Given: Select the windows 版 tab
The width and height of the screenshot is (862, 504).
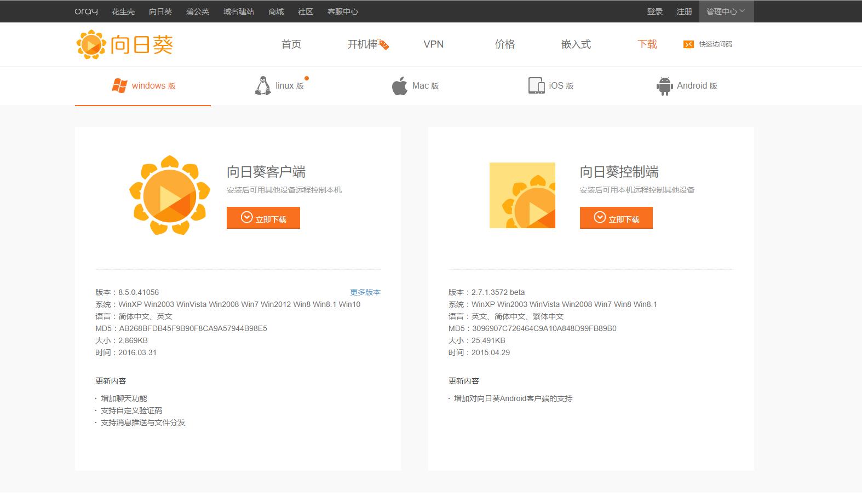Looking at the screenshot, I should 143,86.
